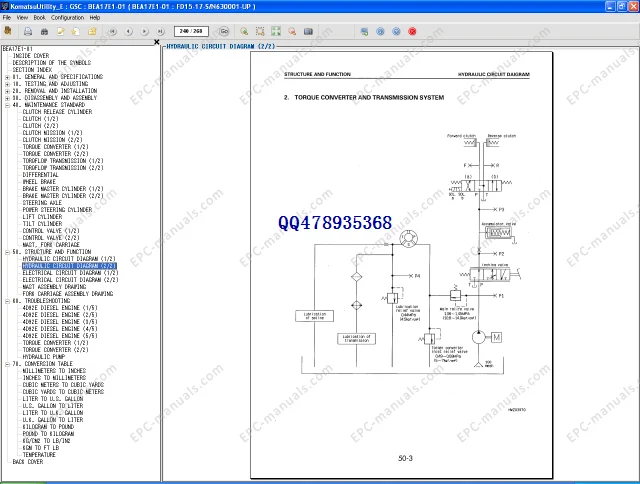Close the contents tree panel with X
This screenshot has height=484, width=640.
click(156, 42)
